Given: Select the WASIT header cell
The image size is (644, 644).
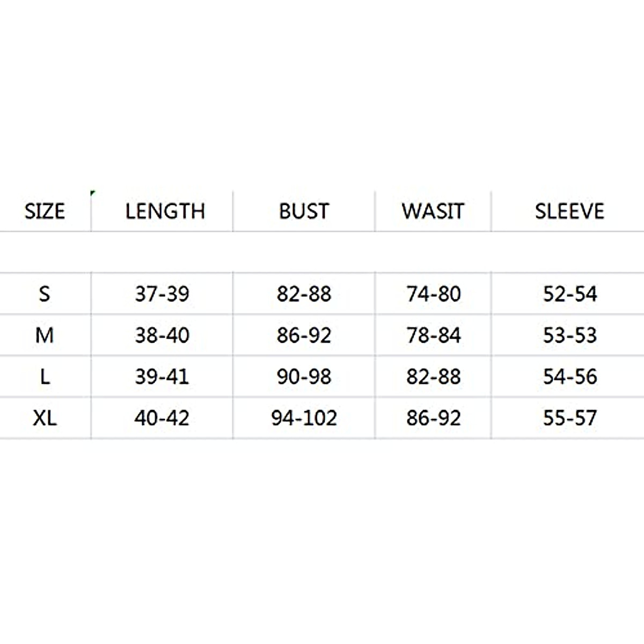Looking at the screenshot, I should tap(433, 211).
